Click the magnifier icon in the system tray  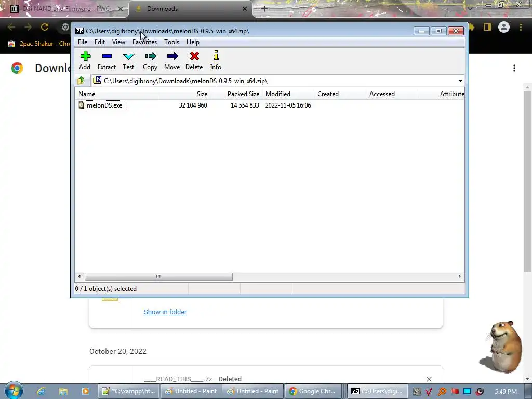click(442, 392)
